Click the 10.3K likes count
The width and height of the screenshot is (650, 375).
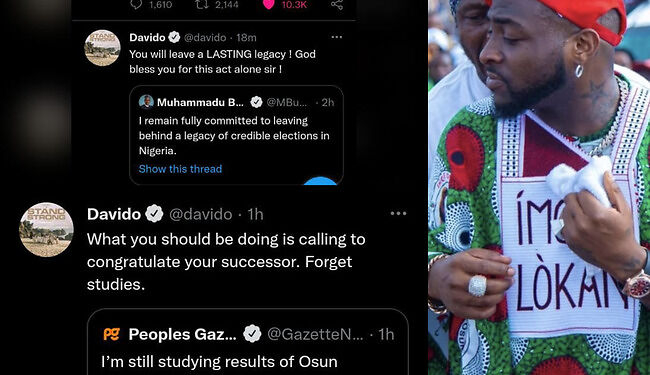(x=294, y=5)
